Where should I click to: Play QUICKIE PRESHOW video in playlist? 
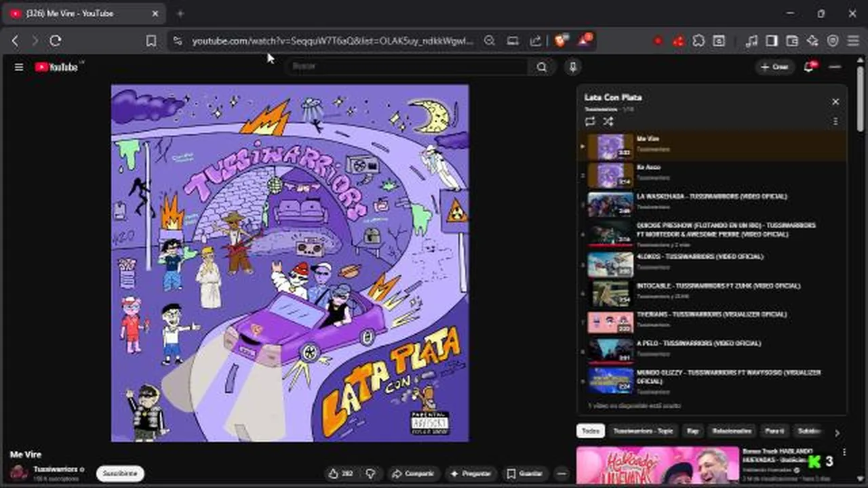(x=712, y=234)
